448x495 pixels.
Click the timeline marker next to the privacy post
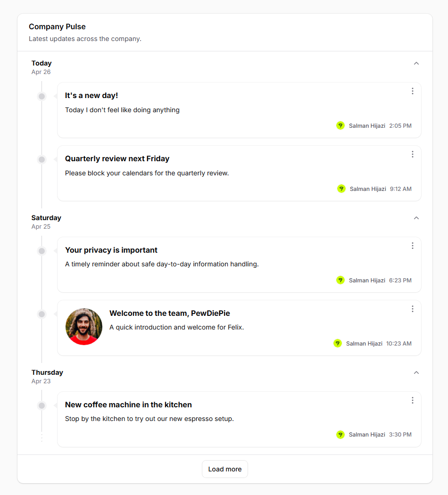tap(41, 251)
